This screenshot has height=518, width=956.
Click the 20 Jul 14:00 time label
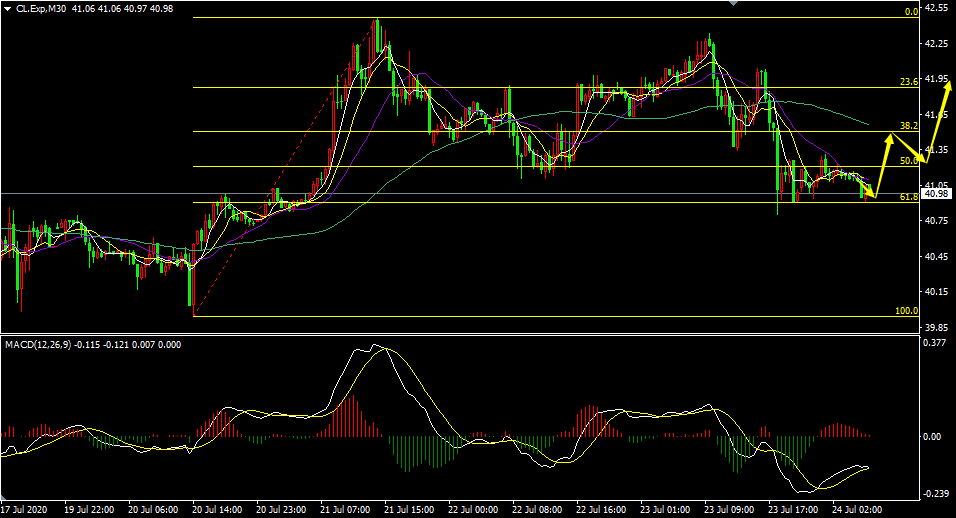[x=217, y=509]
